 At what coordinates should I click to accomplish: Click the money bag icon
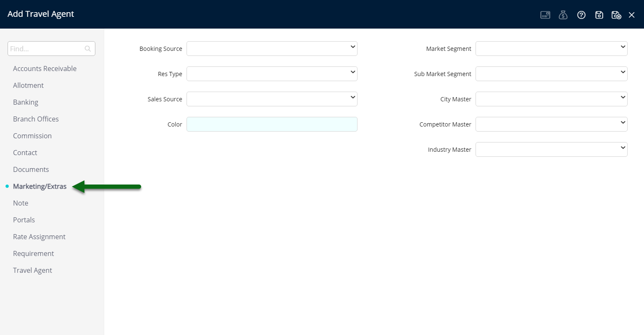(x=563, y=15)
